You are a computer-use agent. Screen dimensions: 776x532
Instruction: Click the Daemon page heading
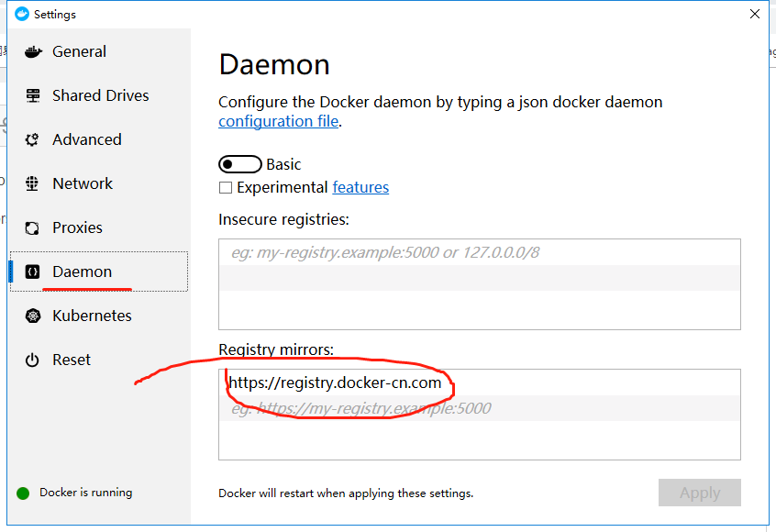pyautogui.click(x=274, y=65)
